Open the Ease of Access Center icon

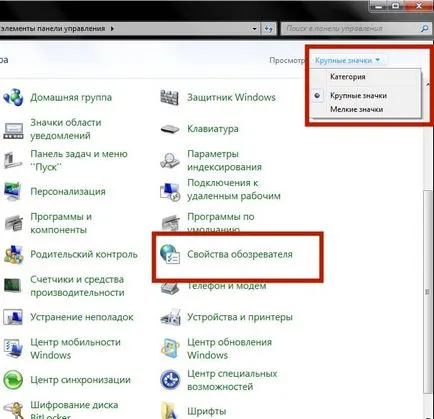click(x=170, y=380)
